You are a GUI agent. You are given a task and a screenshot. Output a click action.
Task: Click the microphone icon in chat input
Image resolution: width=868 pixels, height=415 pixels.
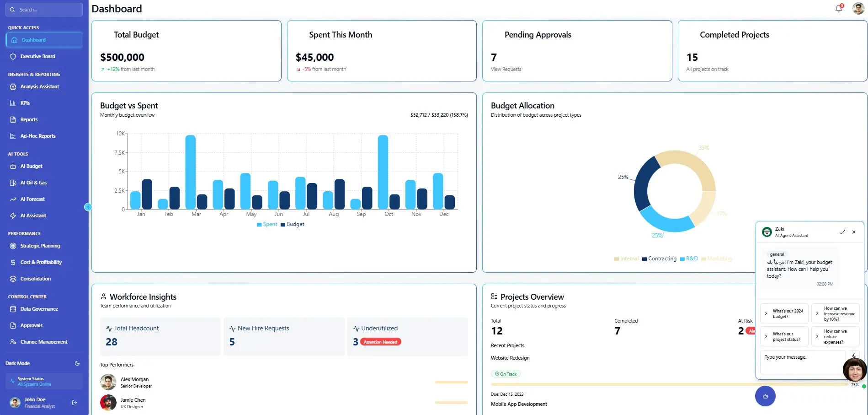(x=854, y=356)
